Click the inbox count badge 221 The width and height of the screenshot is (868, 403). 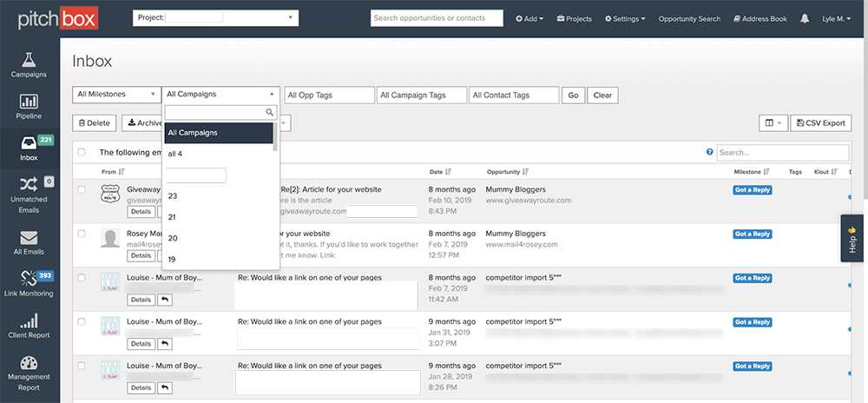[x=46, y=140]
